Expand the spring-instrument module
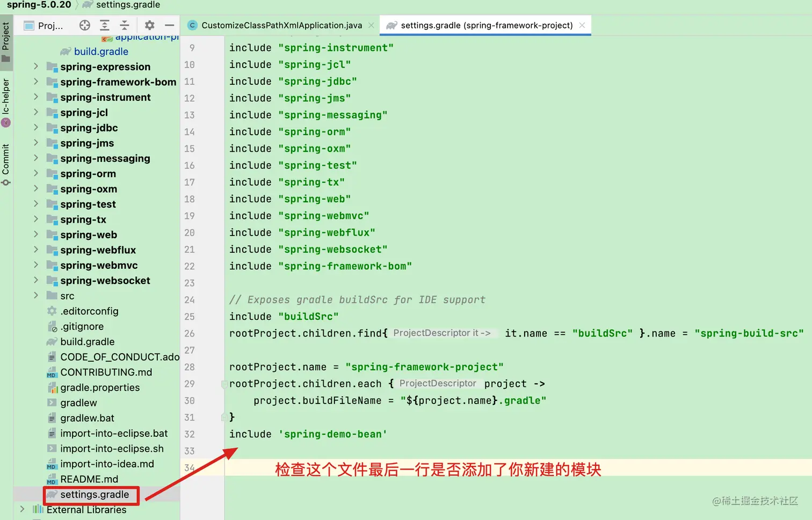 36,97
